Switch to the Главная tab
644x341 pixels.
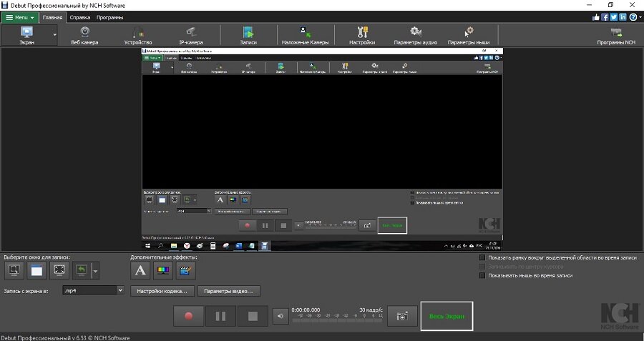(52, 18)
